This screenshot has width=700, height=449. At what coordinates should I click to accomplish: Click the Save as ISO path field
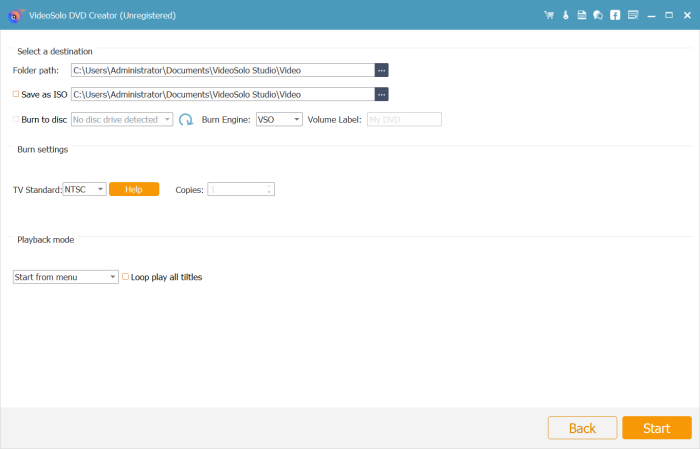pos(223,94)
